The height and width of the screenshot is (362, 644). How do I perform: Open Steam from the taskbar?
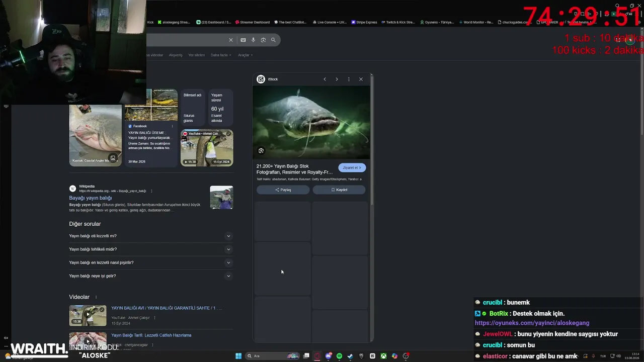350,356
